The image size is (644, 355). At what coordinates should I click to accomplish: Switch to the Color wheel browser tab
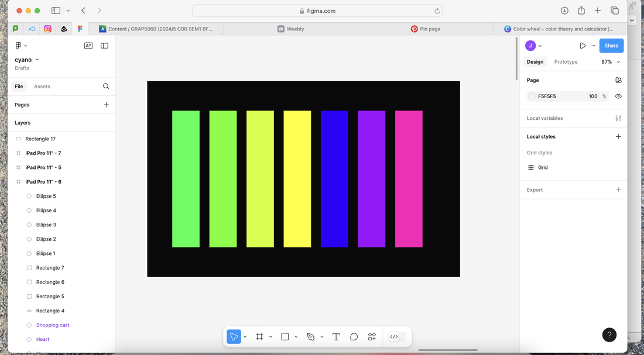(560, 29)
